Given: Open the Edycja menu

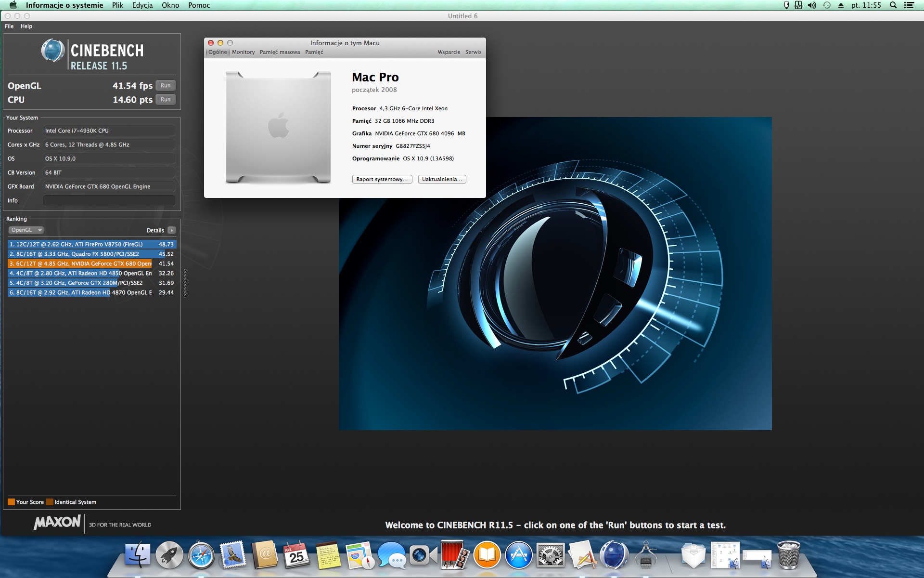Looking at the screenshot, I should click(142, 5).
